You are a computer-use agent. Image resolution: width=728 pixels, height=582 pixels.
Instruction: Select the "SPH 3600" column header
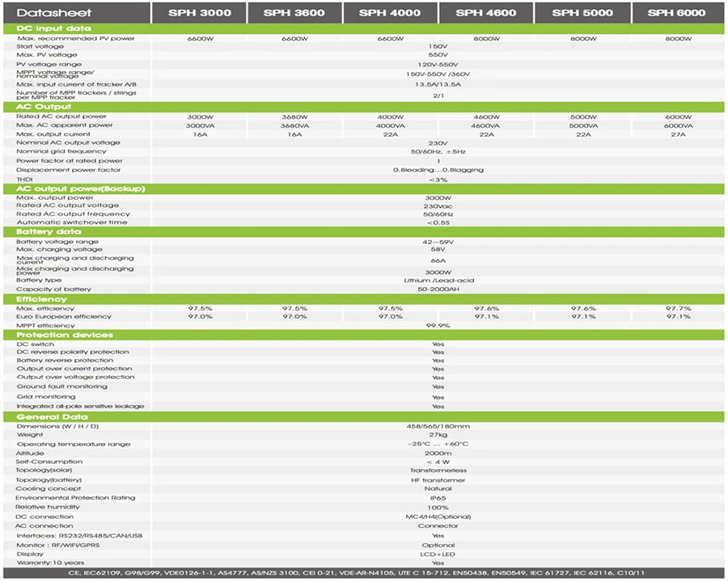point(294,13)
